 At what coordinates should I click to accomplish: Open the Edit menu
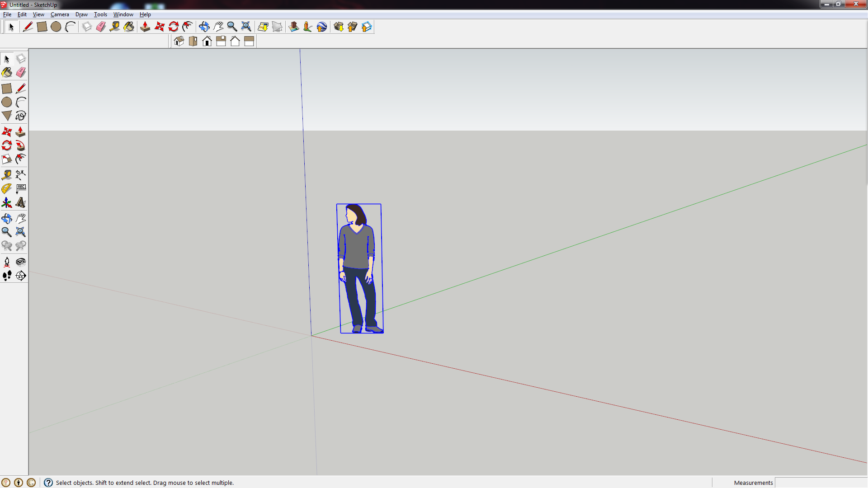(22, 14)
